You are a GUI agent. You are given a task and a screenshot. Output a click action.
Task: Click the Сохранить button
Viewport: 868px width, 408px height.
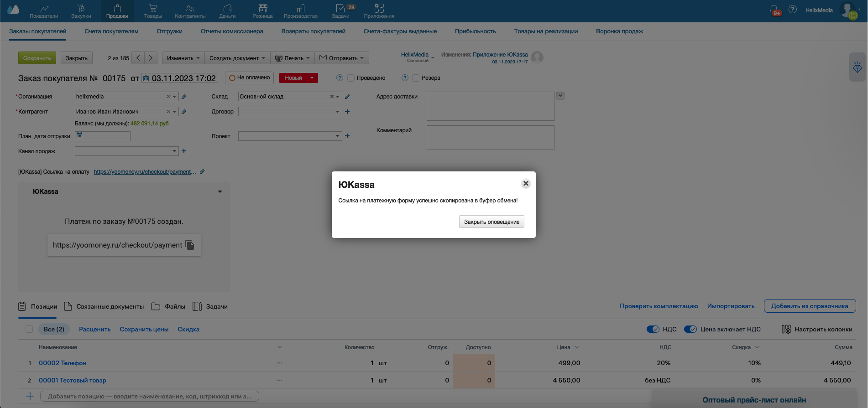[x=37, y=58]
